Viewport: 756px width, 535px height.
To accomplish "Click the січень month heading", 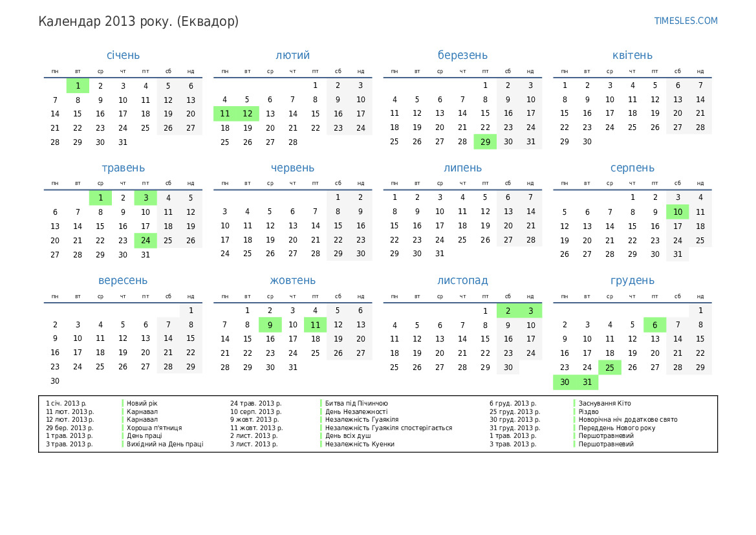I will [x=123, y=56].
